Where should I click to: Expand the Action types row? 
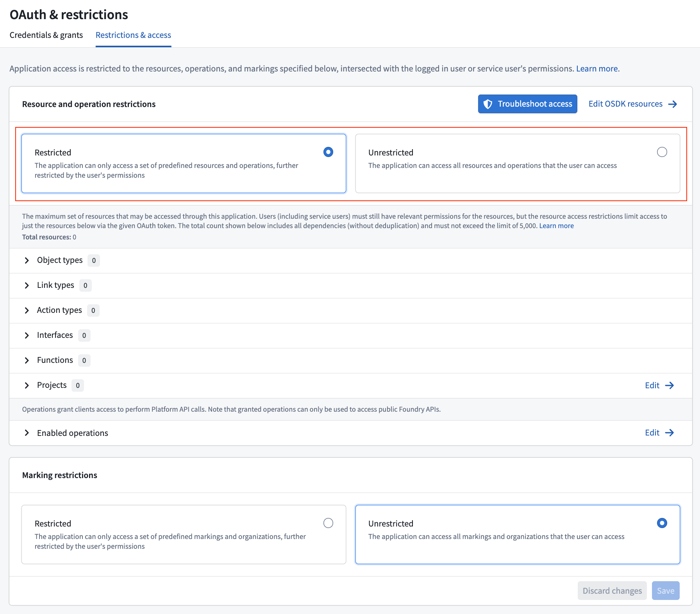pyautogui.click(x=27, y=311)
